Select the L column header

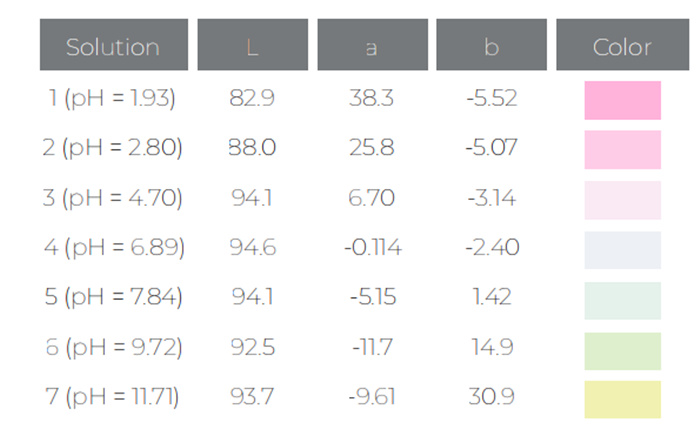tap(252, 46)
